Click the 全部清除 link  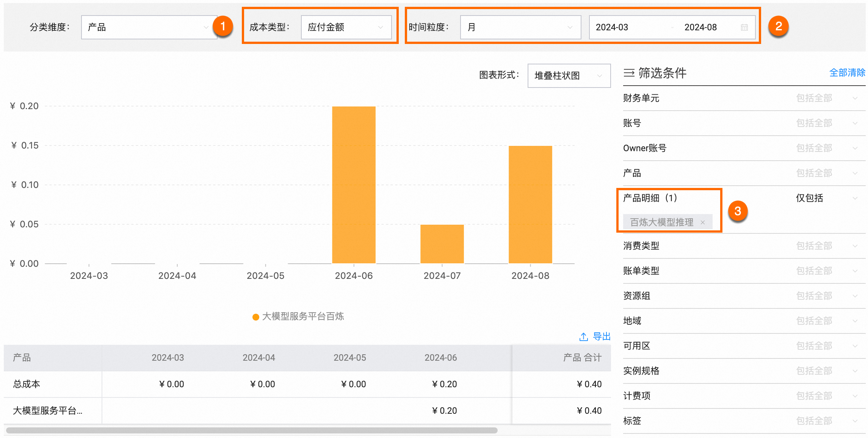point(847,72)
